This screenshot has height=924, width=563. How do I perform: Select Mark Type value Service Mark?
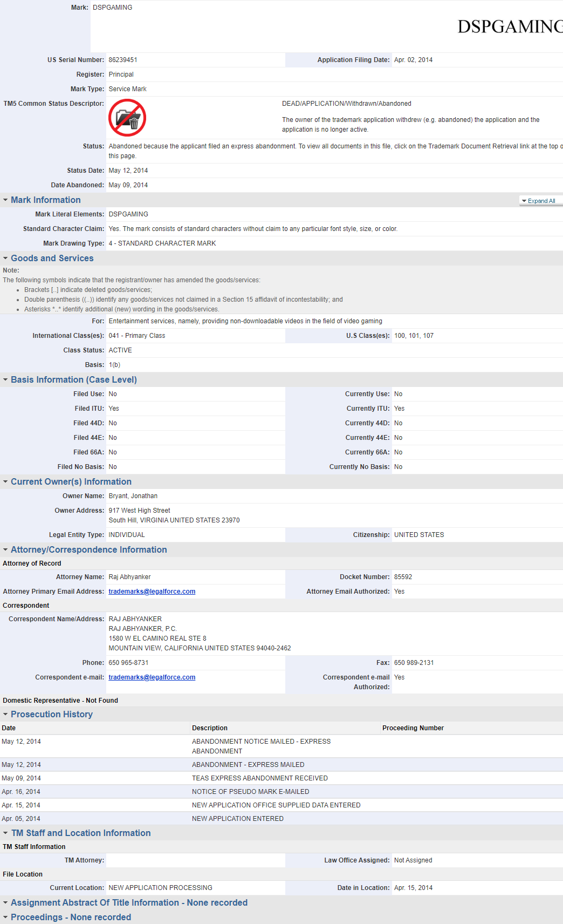[x=128, y=89]
